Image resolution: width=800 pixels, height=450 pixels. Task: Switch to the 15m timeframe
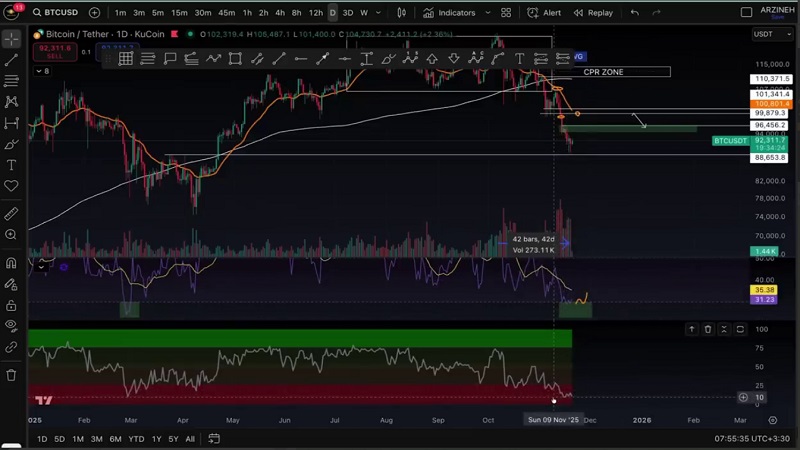pos(179,13)
